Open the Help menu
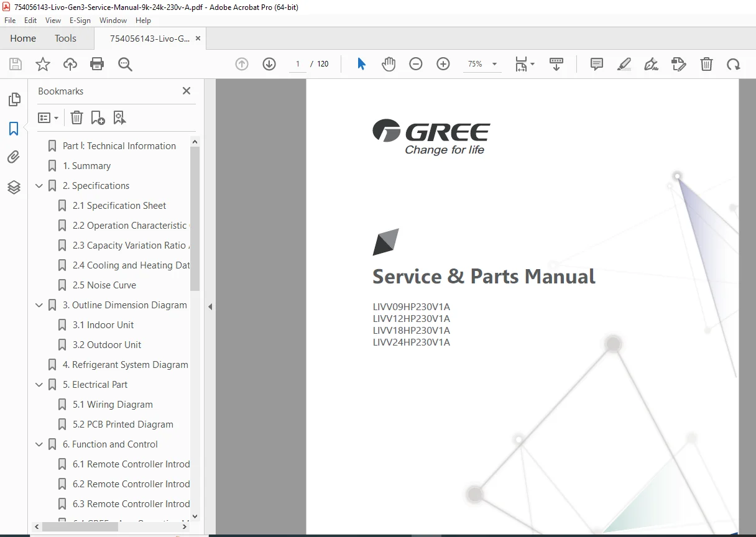 click(x=143, y=21)
